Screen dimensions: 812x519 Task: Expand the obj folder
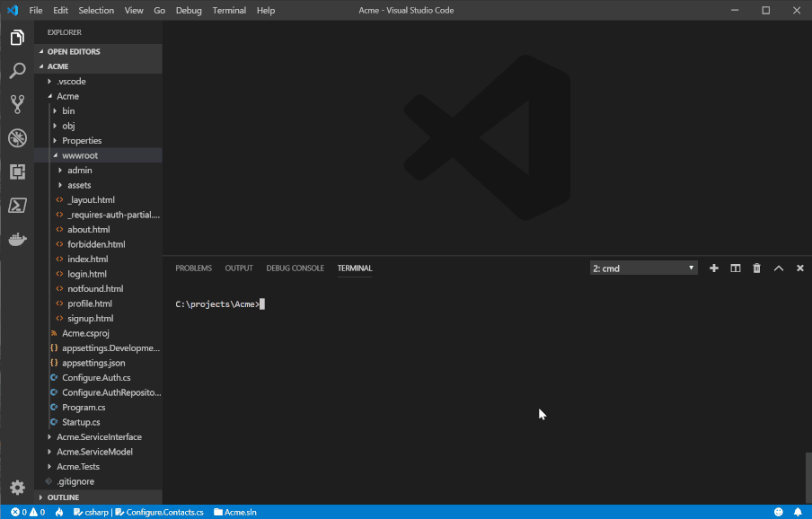[x=99, y=126]
